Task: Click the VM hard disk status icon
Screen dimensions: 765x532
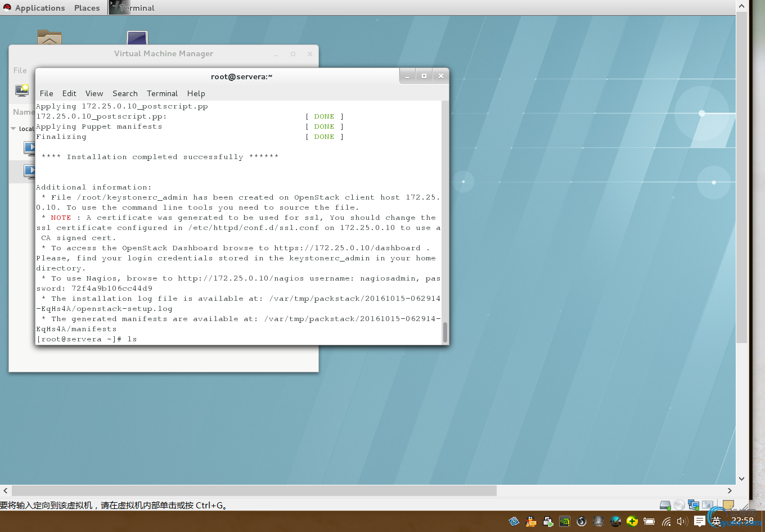Action: 665,505
